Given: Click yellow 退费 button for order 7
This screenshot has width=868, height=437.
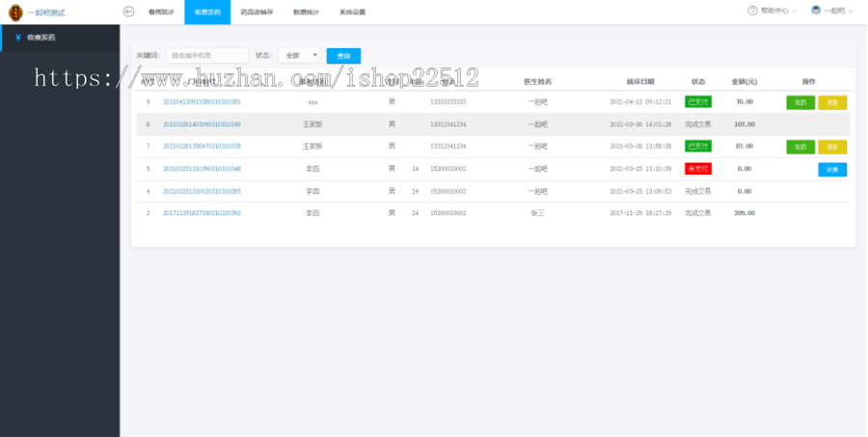Looking at the screenshot, I should [832, 147].
